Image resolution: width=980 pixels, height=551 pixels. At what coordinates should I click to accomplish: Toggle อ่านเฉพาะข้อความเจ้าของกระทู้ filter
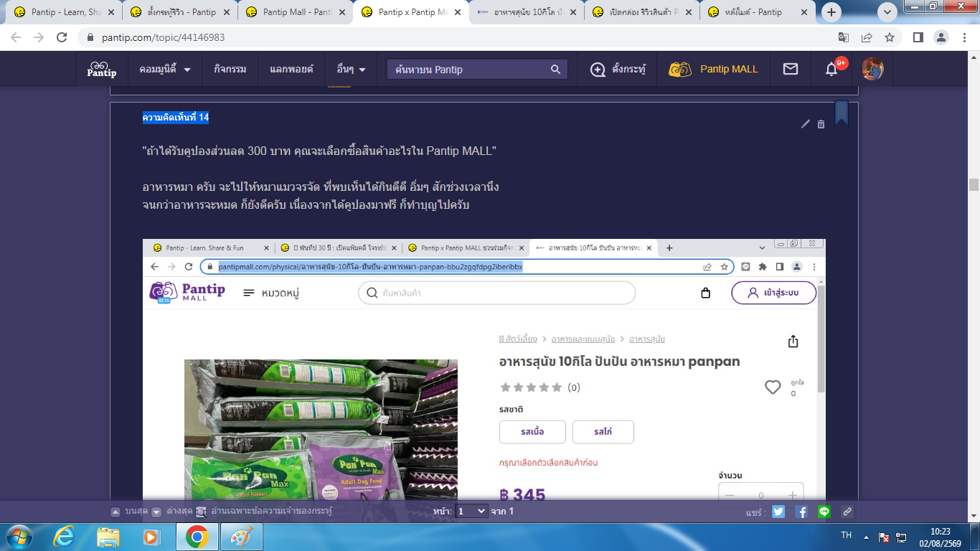tap(265, 512)
